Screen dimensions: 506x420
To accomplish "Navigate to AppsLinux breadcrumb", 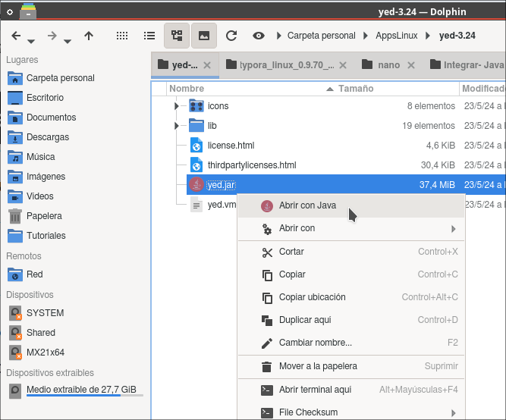I will pos(396,36).
